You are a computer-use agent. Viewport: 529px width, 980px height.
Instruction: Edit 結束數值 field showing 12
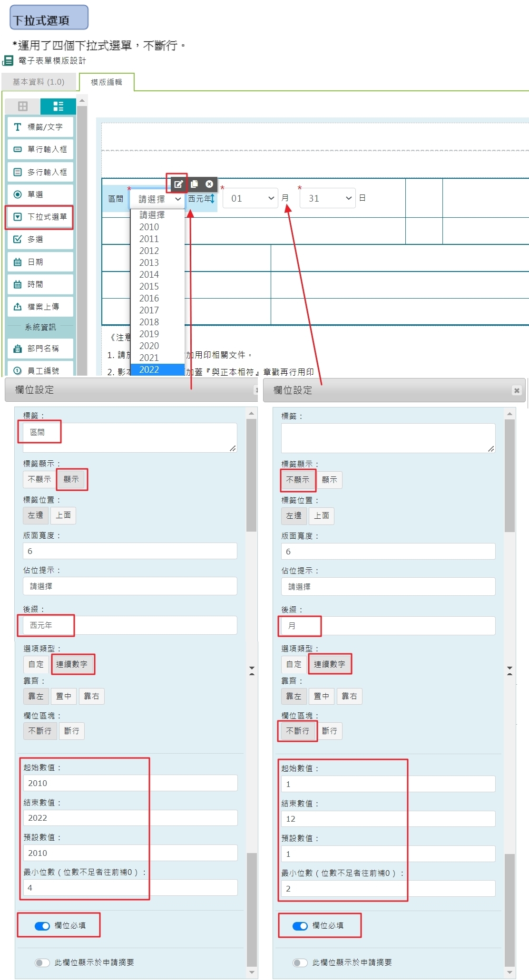tap(388, 819)
